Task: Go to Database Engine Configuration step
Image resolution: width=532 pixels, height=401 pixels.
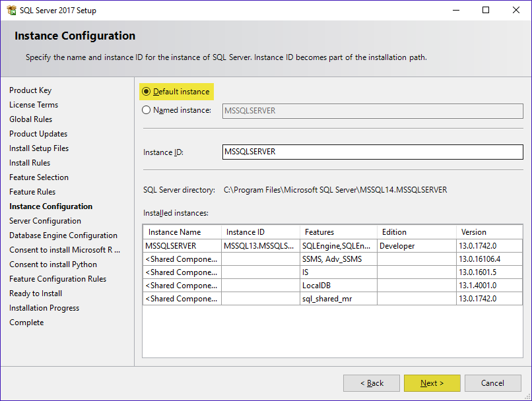Action: coord(63,235)
